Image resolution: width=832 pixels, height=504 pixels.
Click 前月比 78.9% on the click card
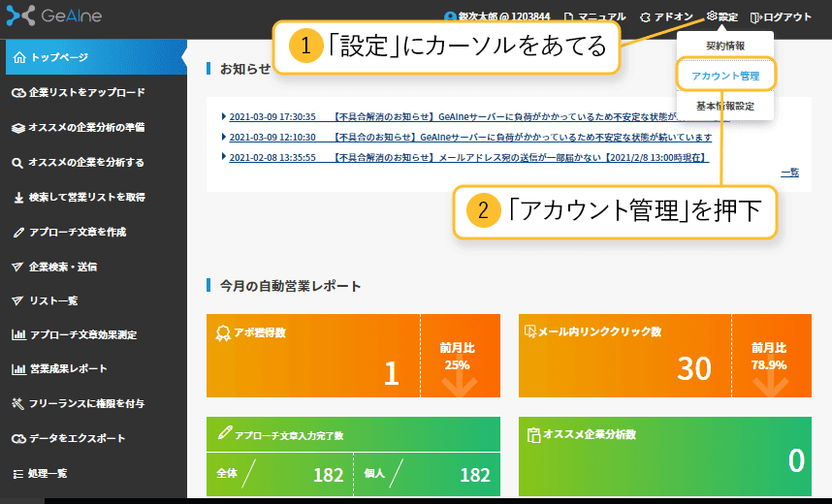[x=769, y=357]
